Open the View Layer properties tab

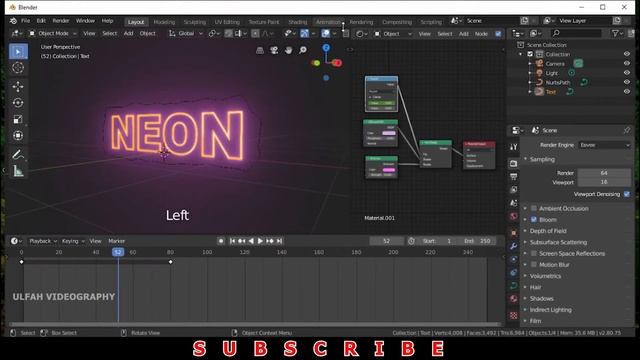click(x=513, y=190)
